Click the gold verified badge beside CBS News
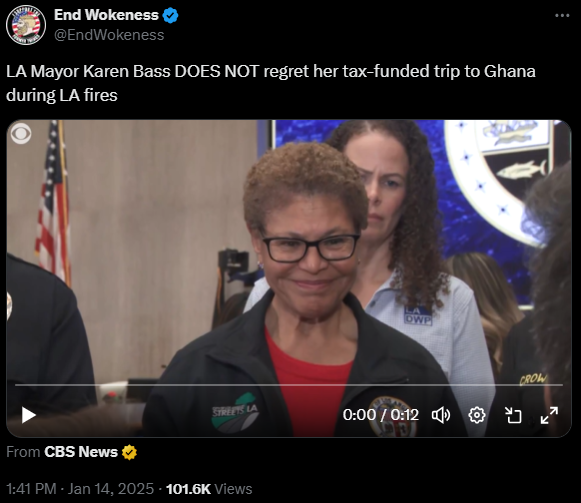This screenshot has height=503, width=581. tap(129, 452)
